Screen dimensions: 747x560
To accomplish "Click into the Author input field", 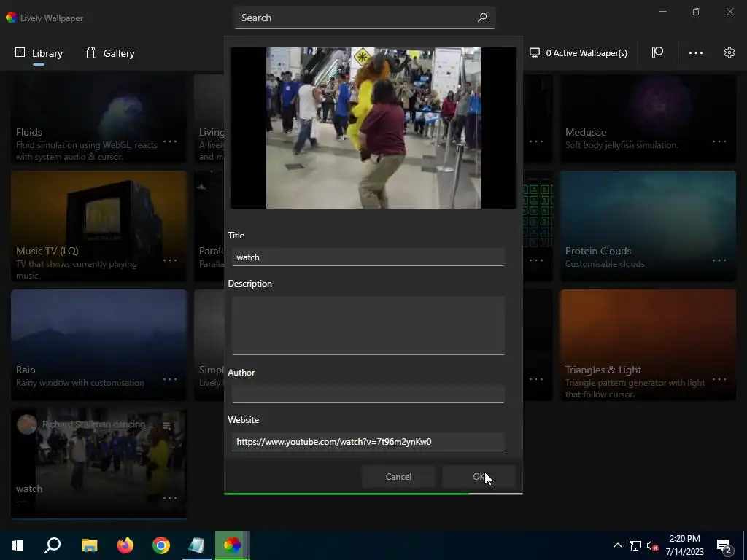I will tap(368, 394).
